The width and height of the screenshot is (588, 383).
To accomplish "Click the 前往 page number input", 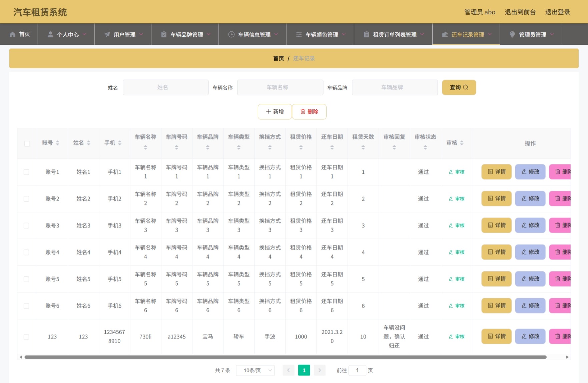I will tap(357, 370).
